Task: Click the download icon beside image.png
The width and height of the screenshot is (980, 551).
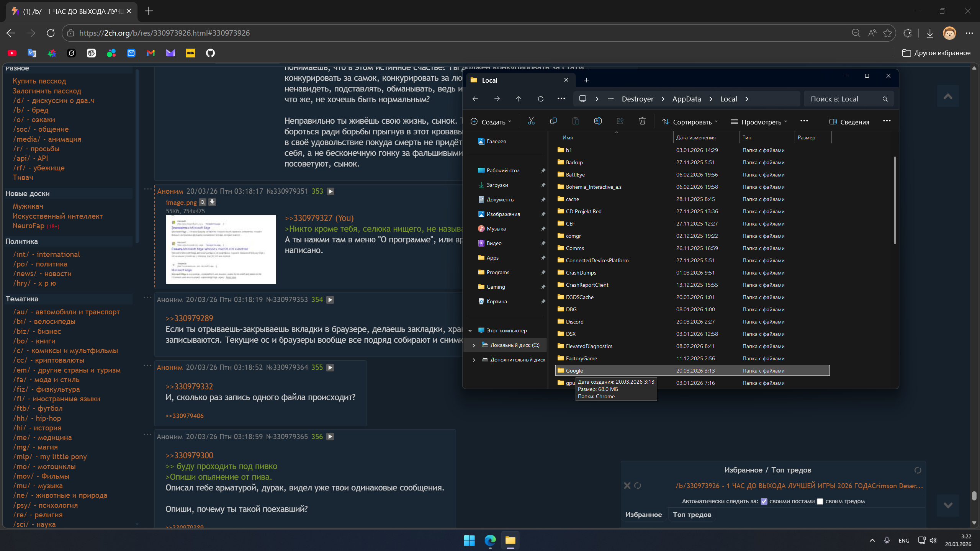Action: pyautogui.click(x=212, y=202)
